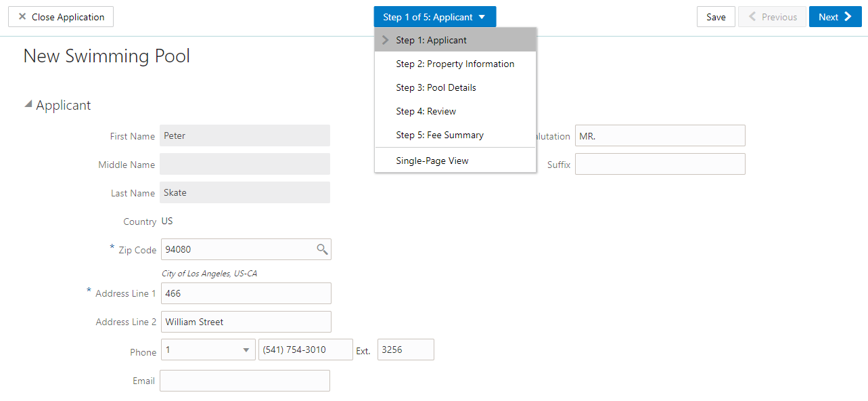Open the phone country code selector arrow

click(246, 350)
